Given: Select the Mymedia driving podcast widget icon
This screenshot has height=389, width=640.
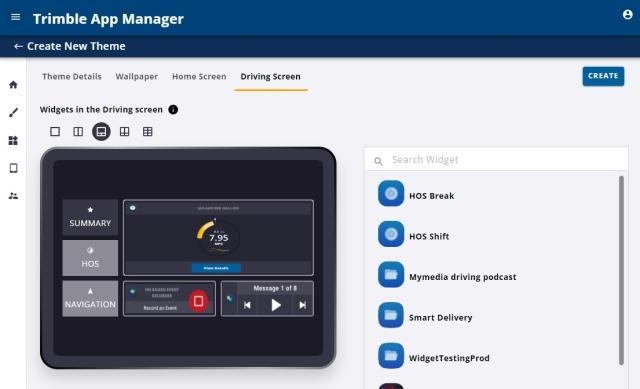Looking at the screenshot, I should tap(391, 275).
